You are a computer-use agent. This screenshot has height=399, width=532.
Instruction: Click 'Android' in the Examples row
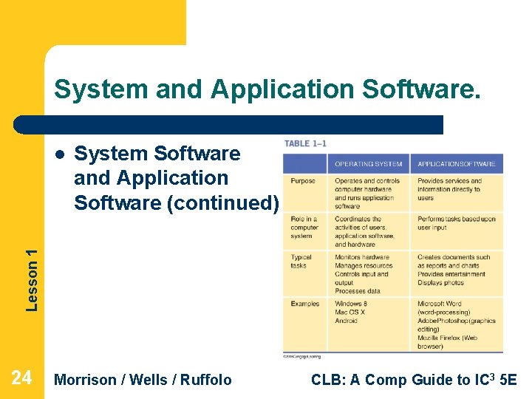[x=346, y=321]
